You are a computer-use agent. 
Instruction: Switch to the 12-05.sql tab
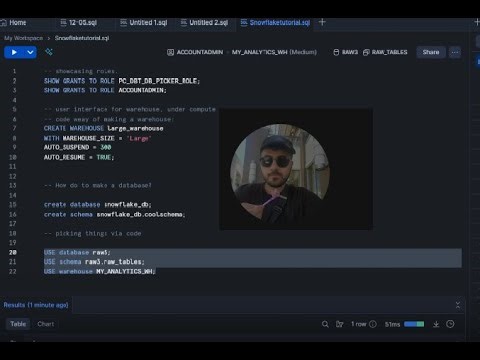(x=79, y=23)
